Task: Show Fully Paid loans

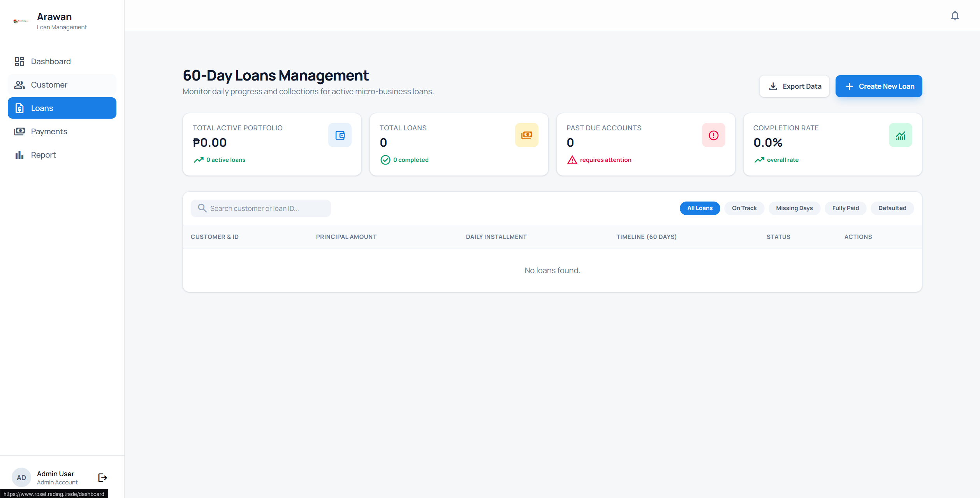Action: 845,208
